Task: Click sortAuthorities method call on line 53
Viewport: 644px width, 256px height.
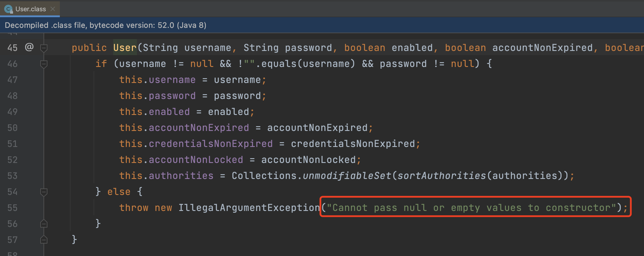Action: tap(442, 176)
